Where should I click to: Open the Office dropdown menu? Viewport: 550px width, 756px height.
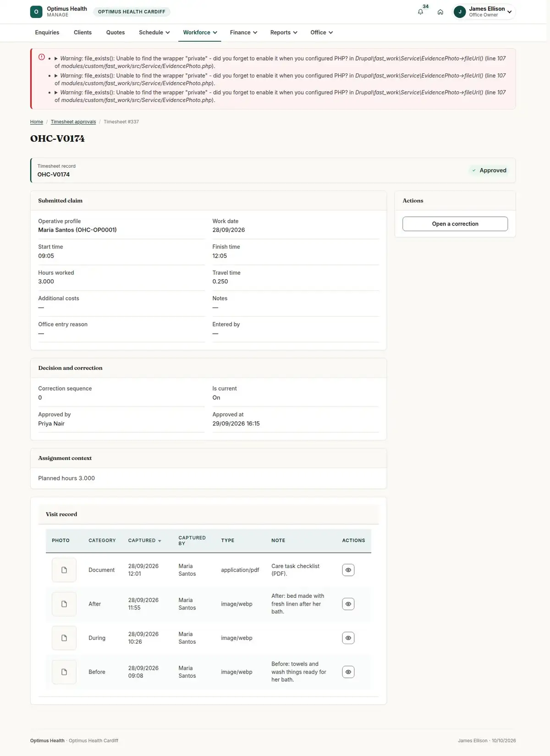[x=321, y=33]
